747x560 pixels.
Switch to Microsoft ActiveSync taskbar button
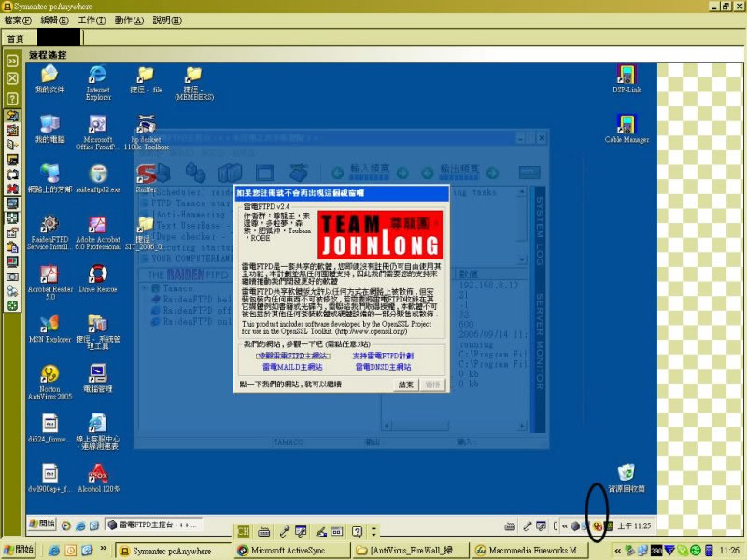point(291,551)
